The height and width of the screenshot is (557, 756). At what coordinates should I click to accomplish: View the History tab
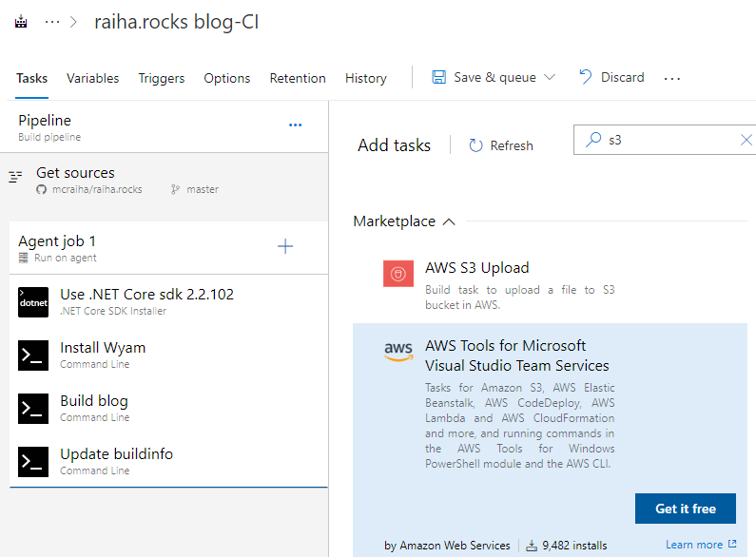point(366,78)
